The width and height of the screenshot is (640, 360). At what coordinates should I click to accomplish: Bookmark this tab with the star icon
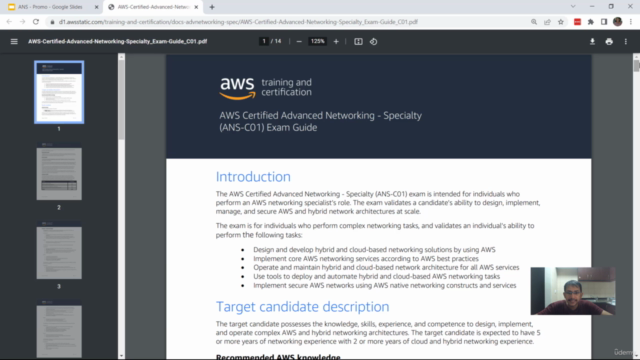561,22
